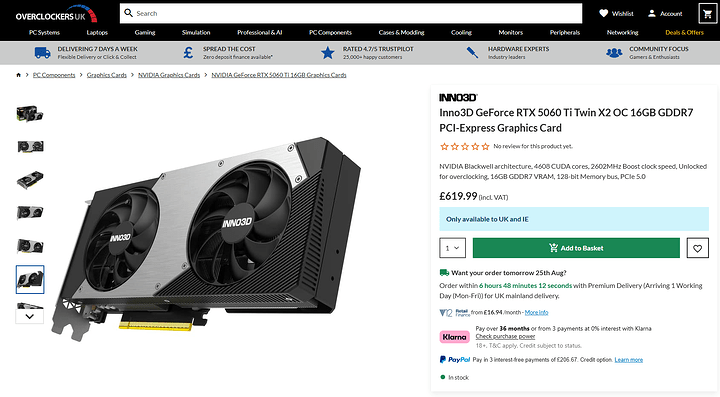
Task: Click the £619.99 price text
Action: tap(458, 196)
